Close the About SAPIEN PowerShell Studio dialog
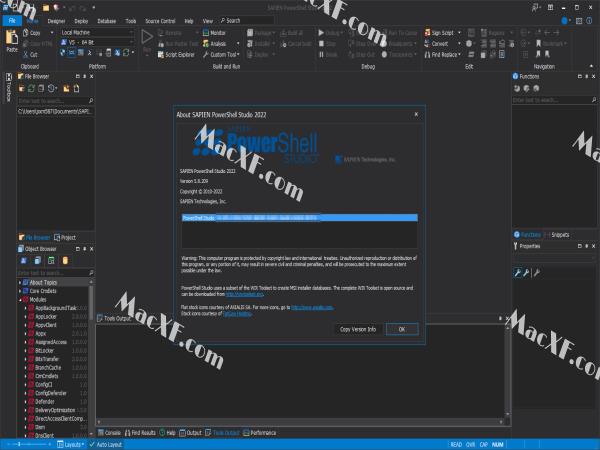600x450 pixels. point(416,114)
